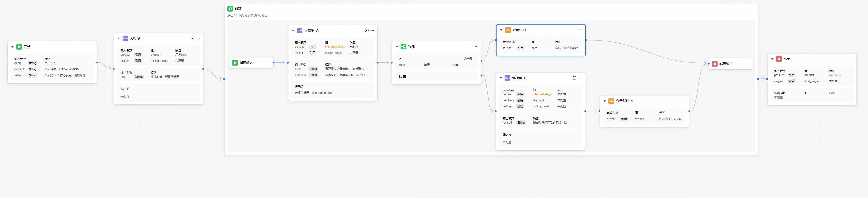Click the 最终输出 description in 结束 node
Viewport: 868px width, 198px height.
[835, 75]
